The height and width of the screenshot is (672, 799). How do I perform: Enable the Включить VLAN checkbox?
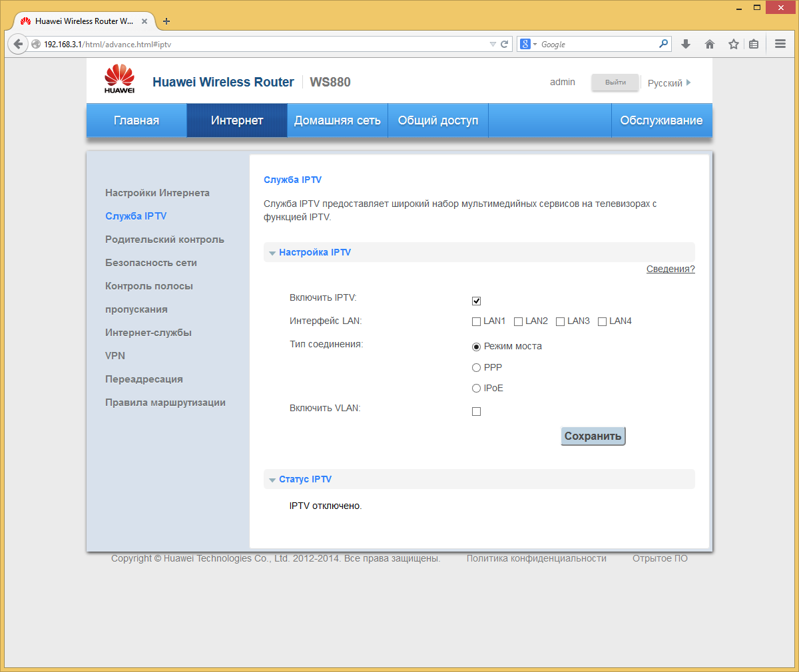476,411
